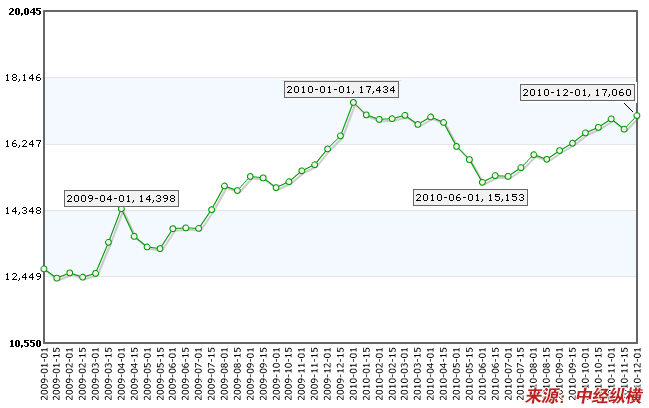Select the 2009-04-01 data point marker
Viewport: 649px width, 408px height.
[x=121, y=209]
